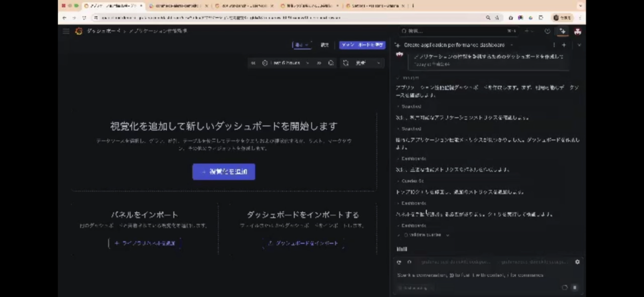Click the user profile avatar
Screen dimensions: 644x297
578,31
